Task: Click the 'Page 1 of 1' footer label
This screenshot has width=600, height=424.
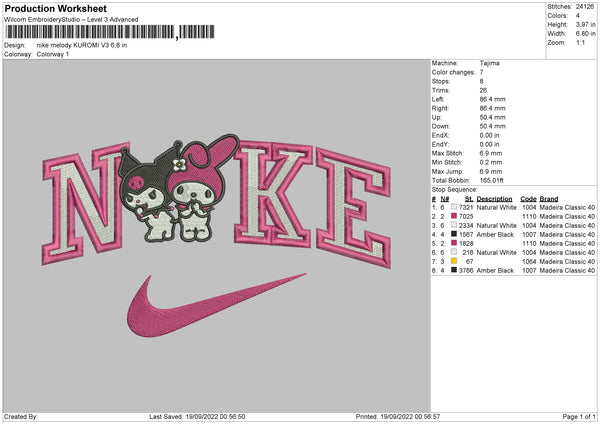Action: 579,416
